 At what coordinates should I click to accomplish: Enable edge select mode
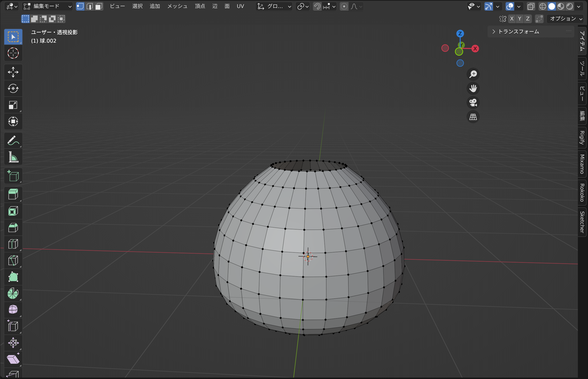point(90,6)
